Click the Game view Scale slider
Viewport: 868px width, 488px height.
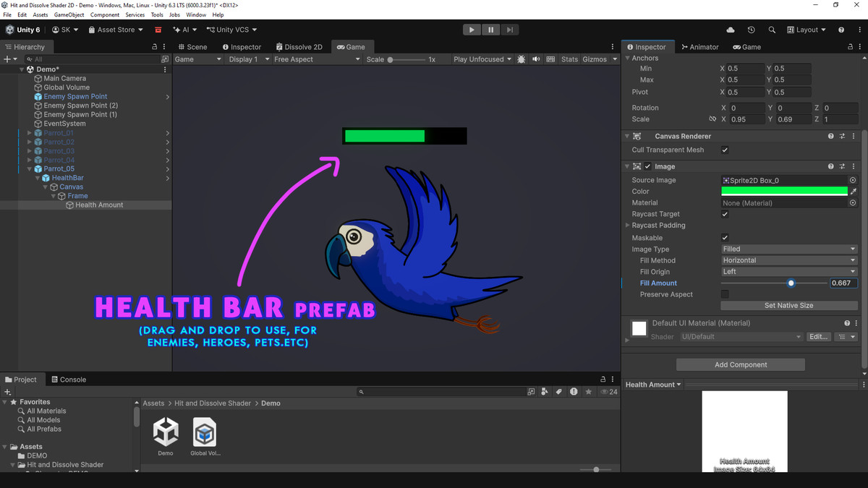405,59
